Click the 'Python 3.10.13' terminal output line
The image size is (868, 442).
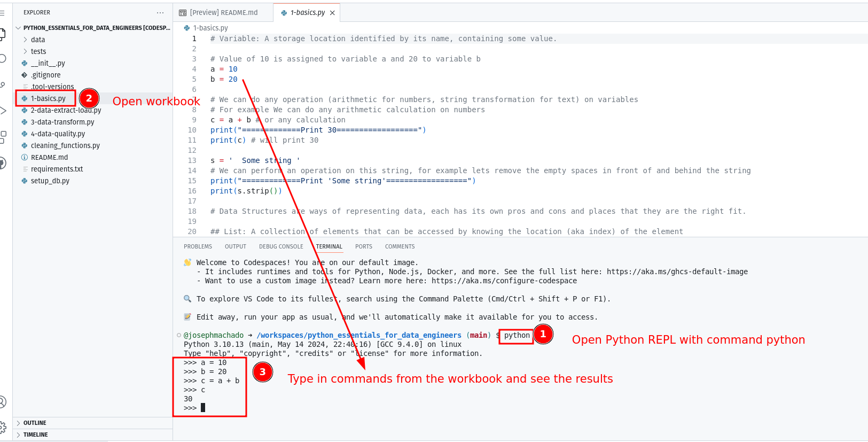point(323,344)
